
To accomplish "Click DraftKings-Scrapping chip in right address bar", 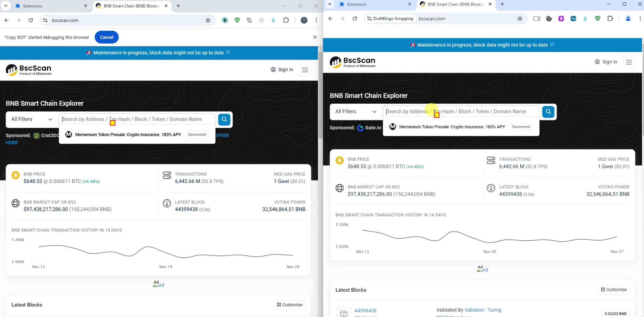I will point(390,18).
